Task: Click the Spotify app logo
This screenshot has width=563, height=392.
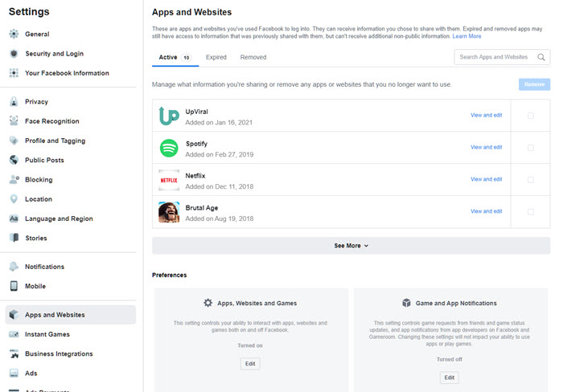Action: pos(169,148)
